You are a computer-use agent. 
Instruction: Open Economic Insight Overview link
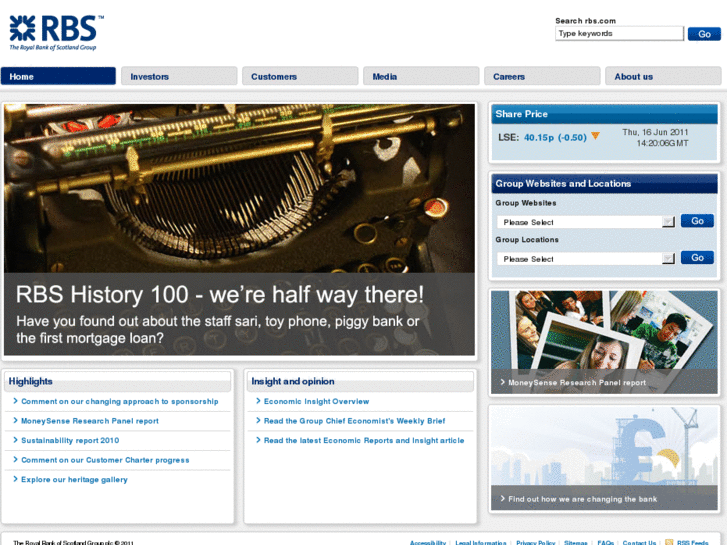(317, 401)
